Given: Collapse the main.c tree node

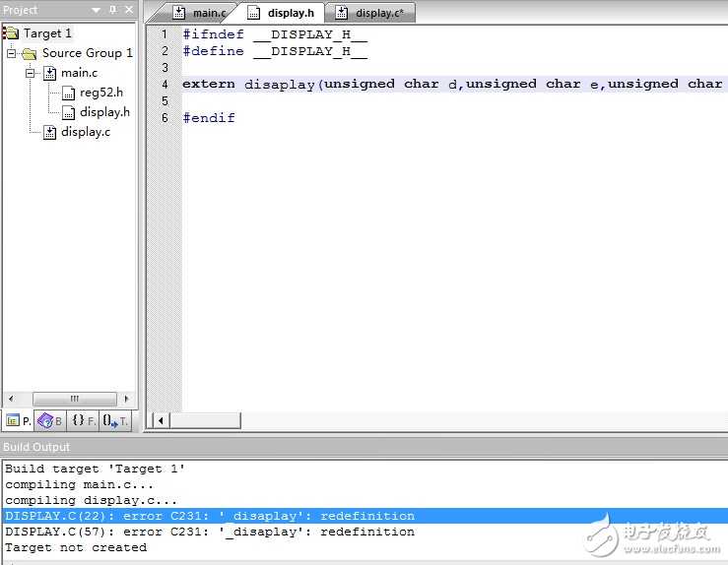Looking at the screenshot, I should click(31, 73).
